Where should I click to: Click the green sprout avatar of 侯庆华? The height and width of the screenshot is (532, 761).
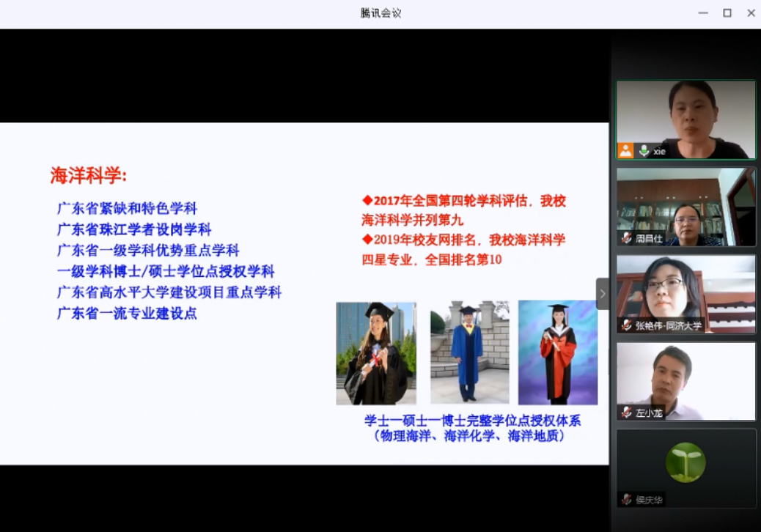pyautogui.click(x=685, y=462)
